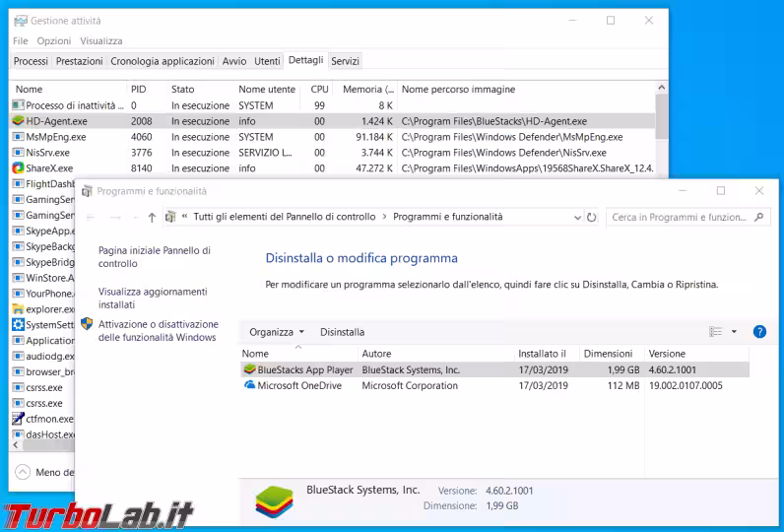The image size is (784, 532).
Task: Click the help question mark icon
Action: click(759, 331)
